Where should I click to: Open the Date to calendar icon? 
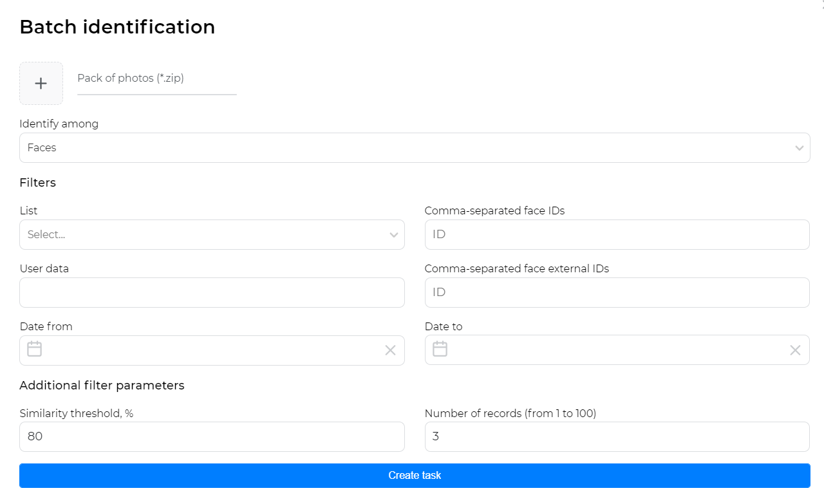click(440, 350)
